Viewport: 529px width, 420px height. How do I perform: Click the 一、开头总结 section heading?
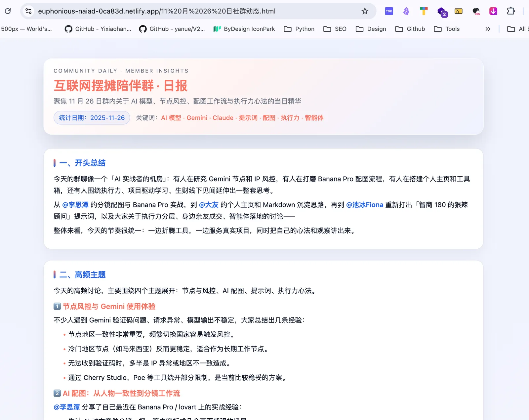pyautogui.click(x=82, y=163)
